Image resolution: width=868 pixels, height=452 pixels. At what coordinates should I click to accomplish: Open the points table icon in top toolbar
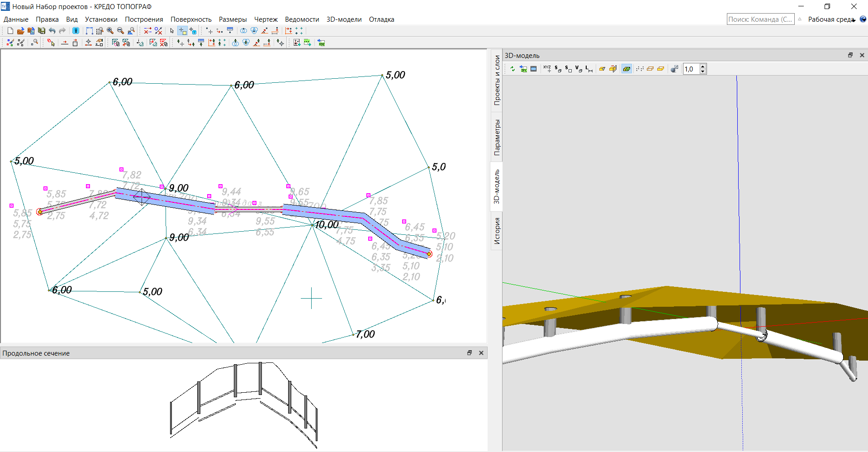230,31
